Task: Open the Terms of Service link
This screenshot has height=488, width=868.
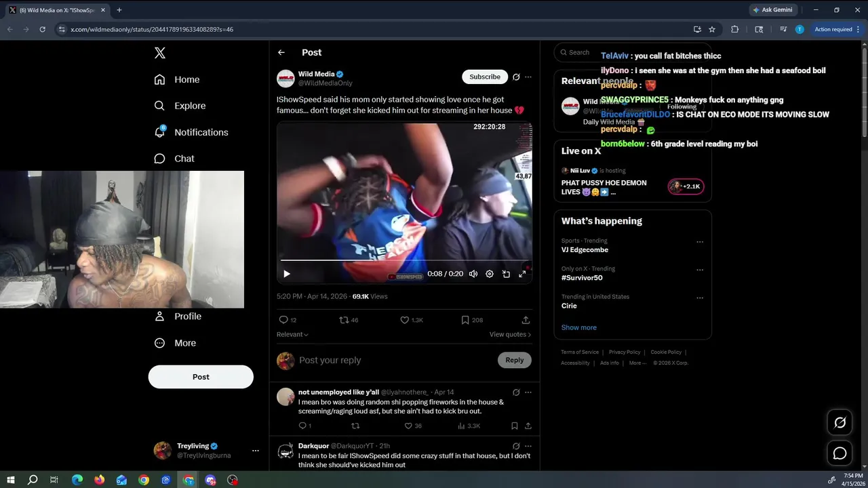Action: click(580, 352)
